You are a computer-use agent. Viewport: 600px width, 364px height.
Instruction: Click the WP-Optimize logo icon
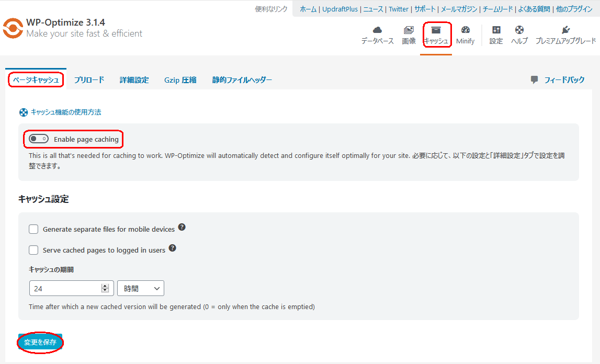pyautogui.click(x=13, y=28)
